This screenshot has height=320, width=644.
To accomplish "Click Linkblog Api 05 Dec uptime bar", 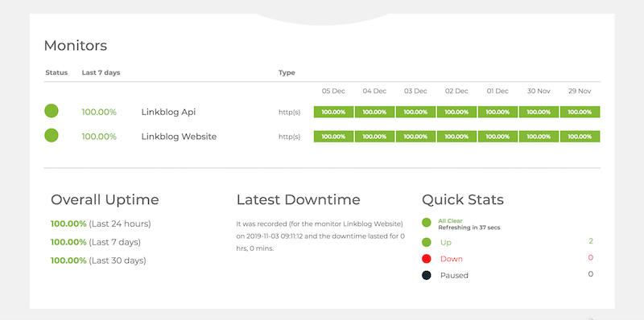I will click(333, 112).
